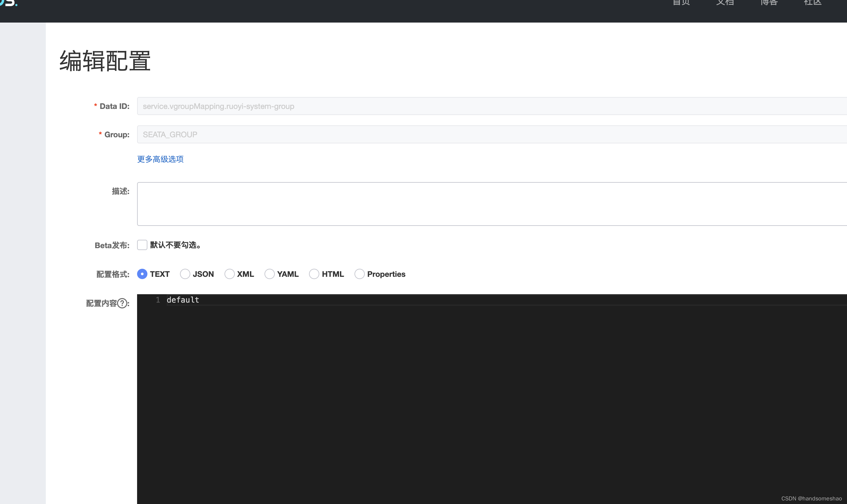Screen dimensions: 847x504
Task: Click the Nacos logo in header
Action: coord(9,3)
